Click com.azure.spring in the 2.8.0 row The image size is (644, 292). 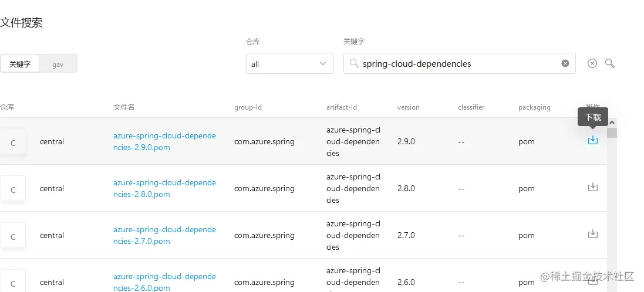264,188
